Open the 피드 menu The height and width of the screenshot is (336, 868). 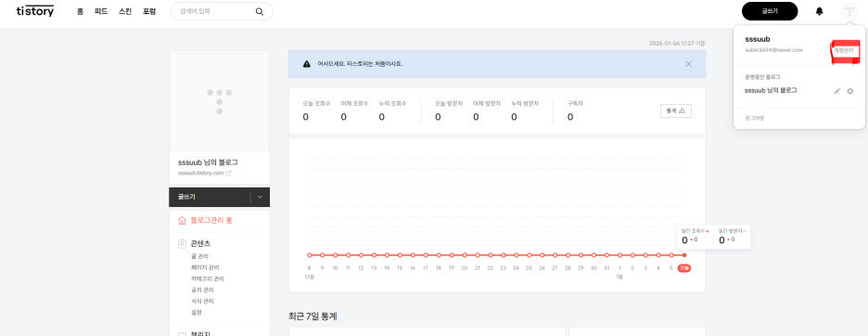(101, 11)
